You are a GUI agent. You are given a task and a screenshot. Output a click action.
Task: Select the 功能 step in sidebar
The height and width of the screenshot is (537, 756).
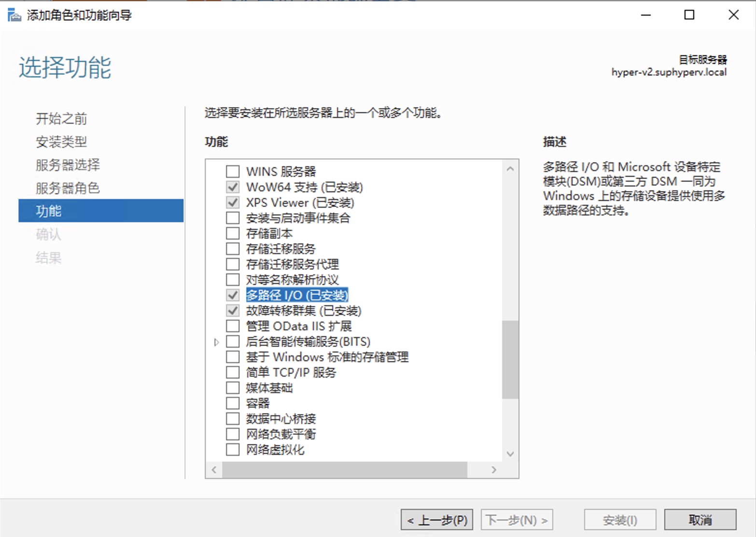coord(101,211)
